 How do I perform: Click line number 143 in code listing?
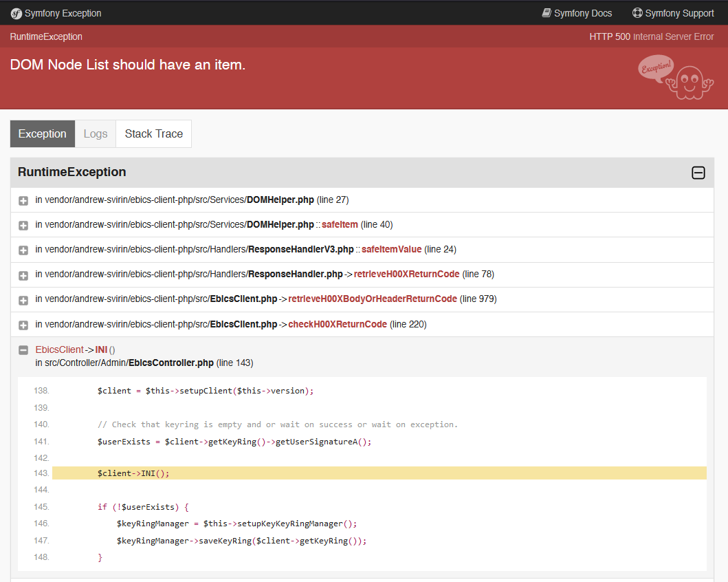[x=41, y=473]
